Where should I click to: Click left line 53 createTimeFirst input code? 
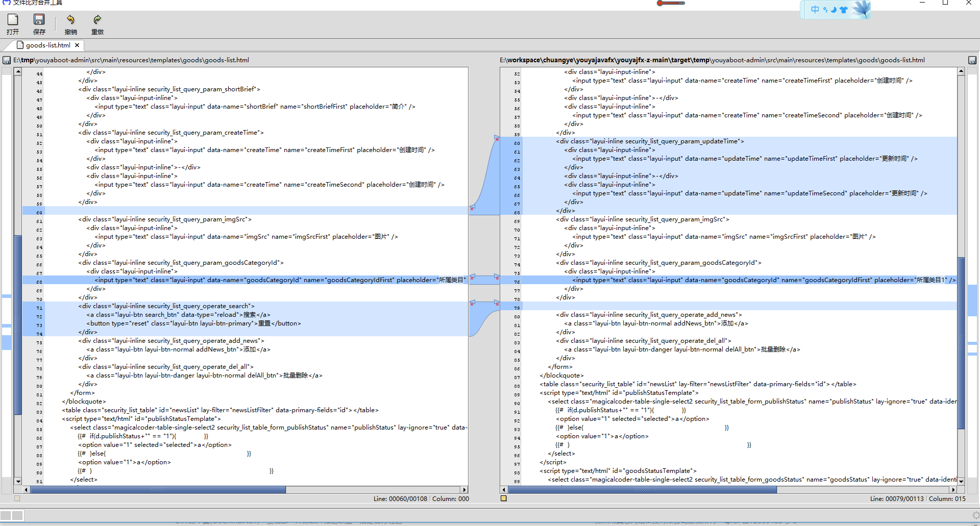tap(264, 150)
